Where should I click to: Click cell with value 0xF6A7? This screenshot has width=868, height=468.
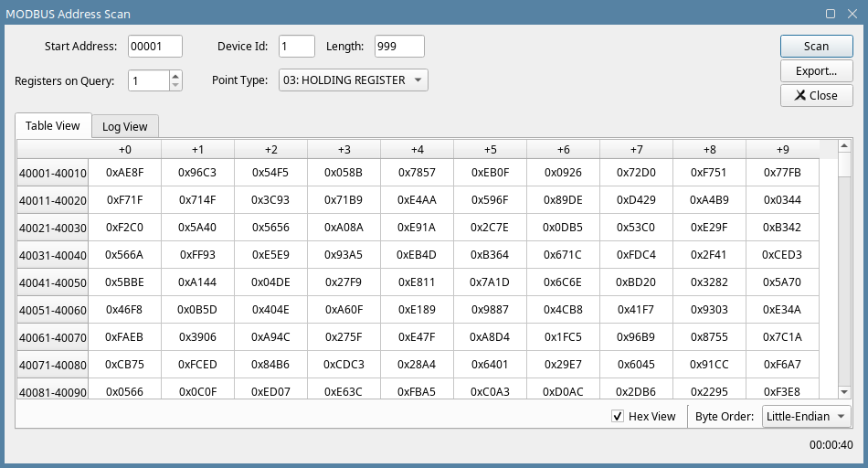(x=783, y=365)
